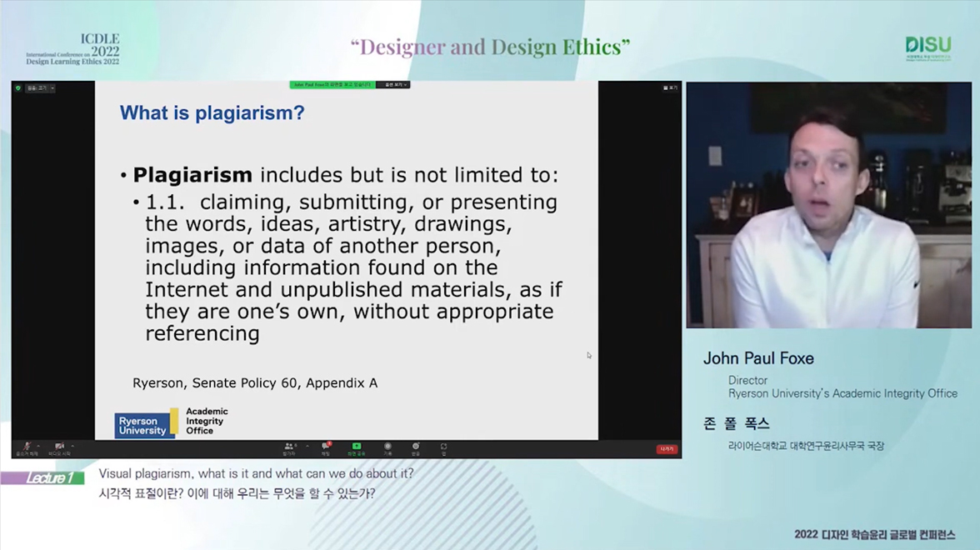Click John Paul Foxe's video thumbnail
The width and height of the screenshot is (980, 550).
pyautogui.click(x=828, y=205)
